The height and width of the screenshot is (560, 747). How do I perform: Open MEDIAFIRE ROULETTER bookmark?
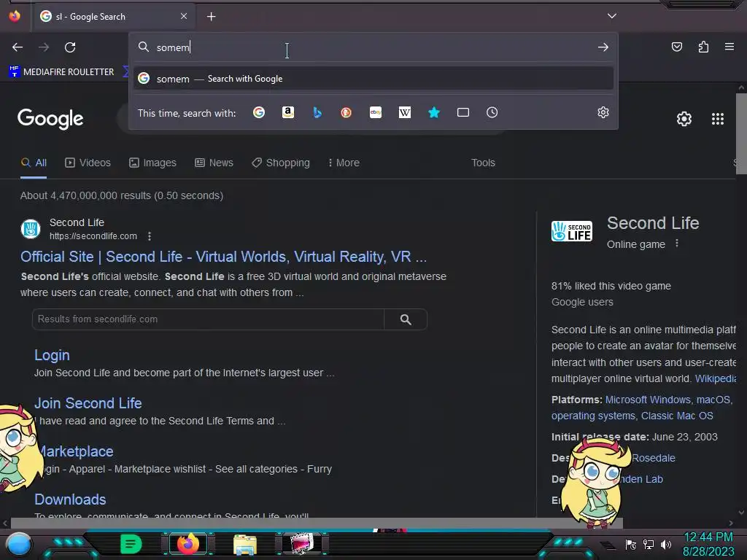[x=61, y=72]
